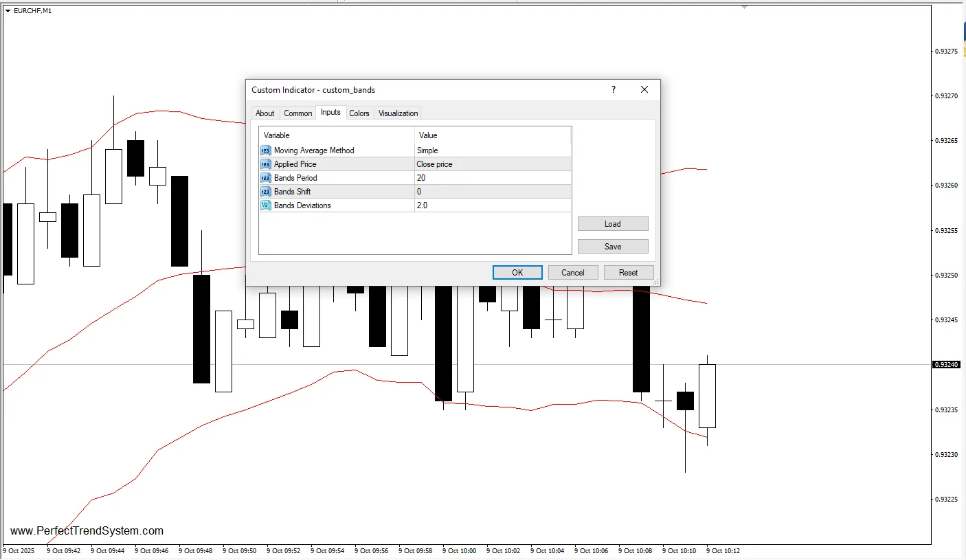Click the Load button
Image resolution: width=966 pixels, height=560 pixels.
pyautogui.click(x=613, y=224)
